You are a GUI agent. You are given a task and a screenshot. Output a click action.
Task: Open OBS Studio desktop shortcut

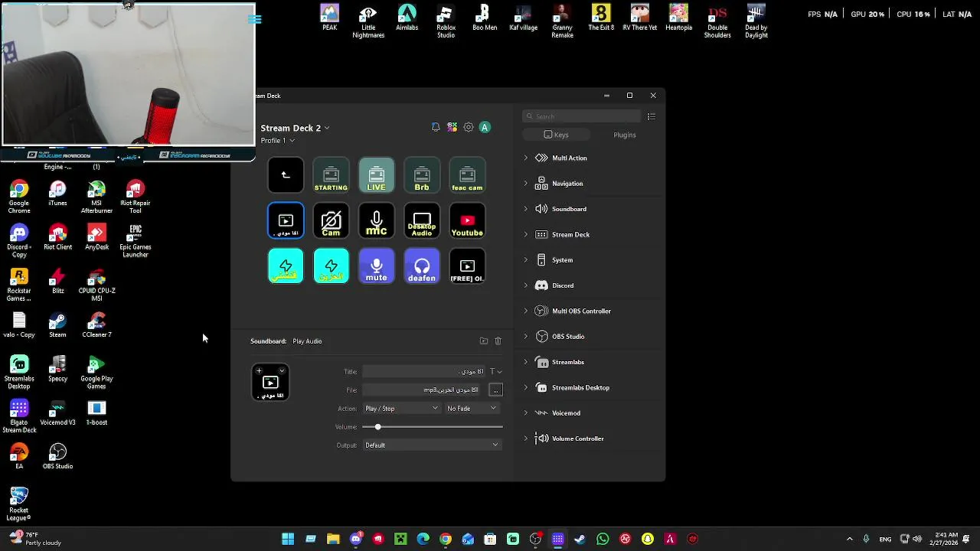point(57,455)
